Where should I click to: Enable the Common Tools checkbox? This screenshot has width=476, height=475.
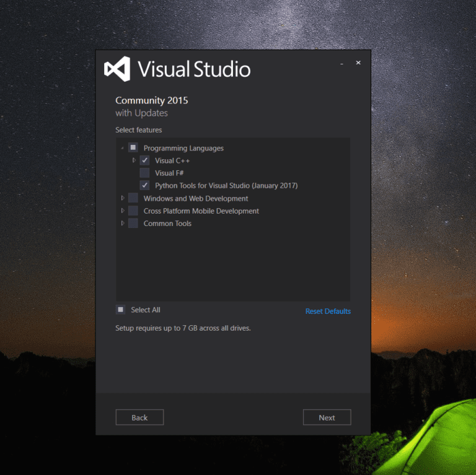coord(133,223)
